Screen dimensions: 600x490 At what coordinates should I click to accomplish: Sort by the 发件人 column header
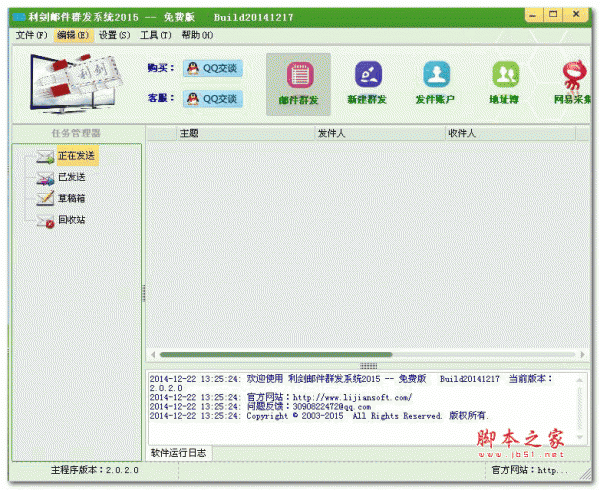tap(380, 133)
